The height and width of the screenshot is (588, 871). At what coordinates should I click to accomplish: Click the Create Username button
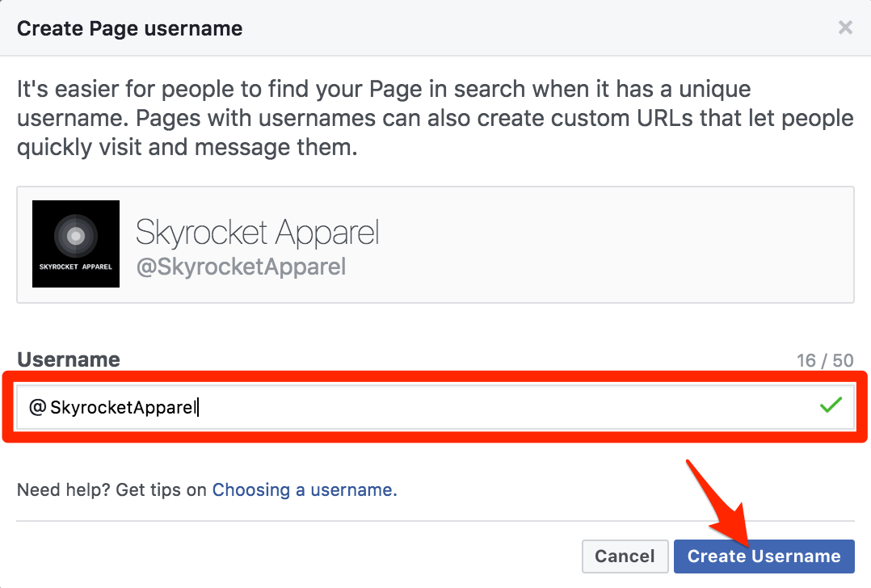pyautogui.click(x=764, y=556)
